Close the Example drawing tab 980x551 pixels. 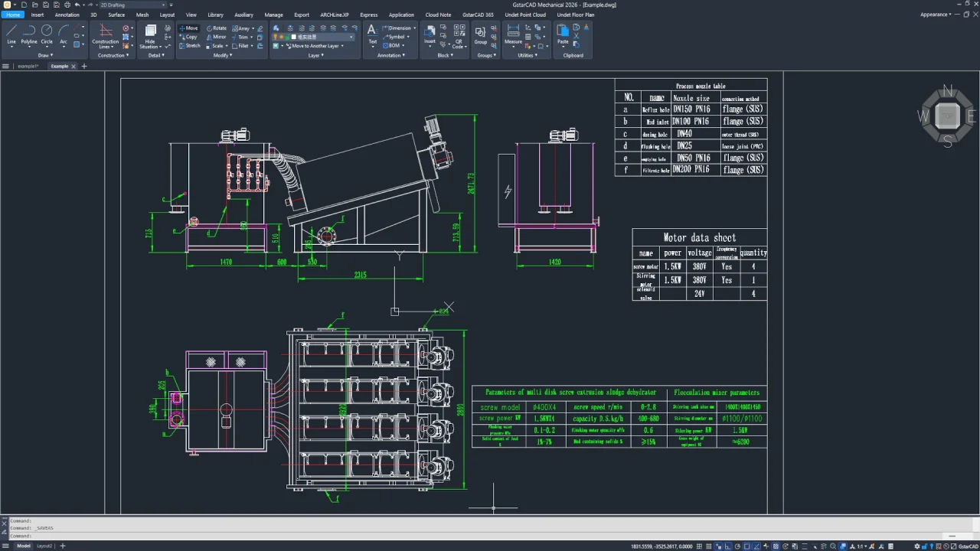(x=73, y=67)
